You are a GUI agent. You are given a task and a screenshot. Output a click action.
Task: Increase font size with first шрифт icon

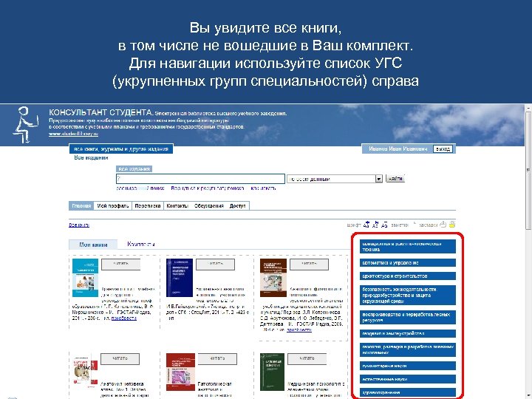[x=366, y=225]
